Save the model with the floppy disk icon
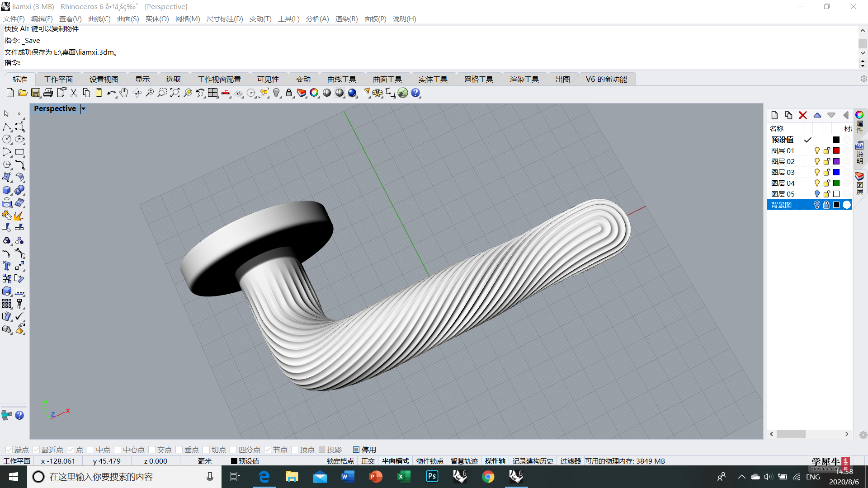 (35, 93)
